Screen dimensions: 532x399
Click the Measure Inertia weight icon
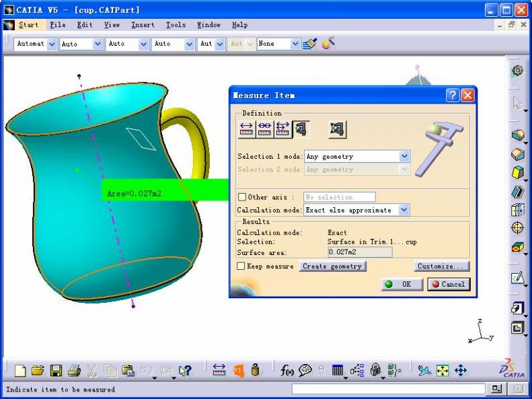256,370
